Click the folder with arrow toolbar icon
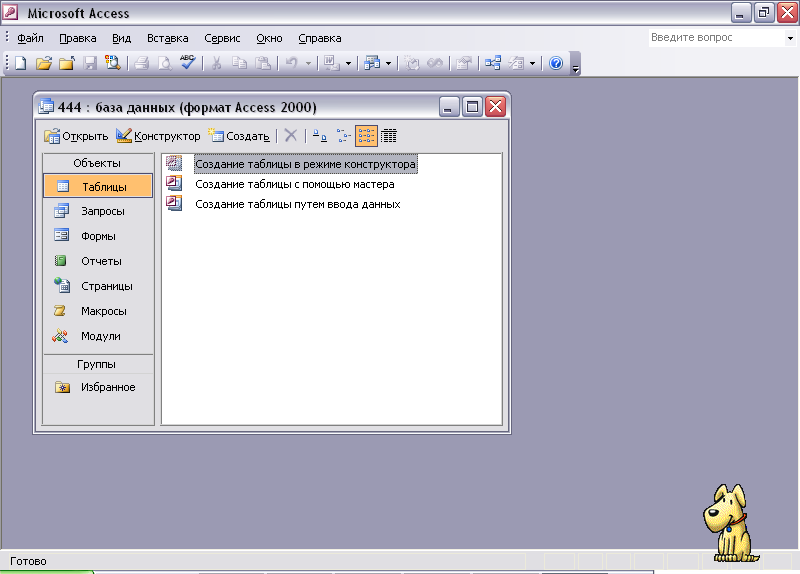 (x=67, y=63)
